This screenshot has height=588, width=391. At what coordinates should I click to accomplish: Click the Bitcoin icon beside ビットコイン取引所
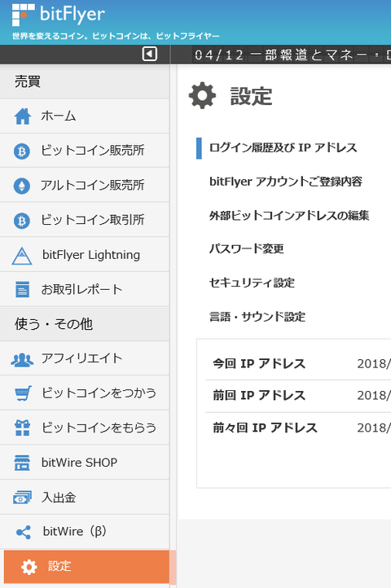pos(22,221)
